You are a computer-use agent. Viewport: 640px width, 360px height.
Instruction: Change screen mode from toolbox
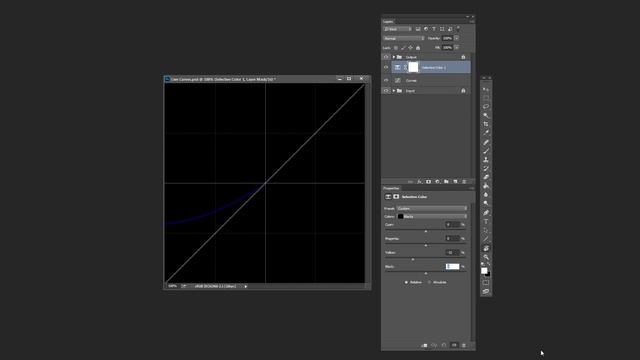486,291
